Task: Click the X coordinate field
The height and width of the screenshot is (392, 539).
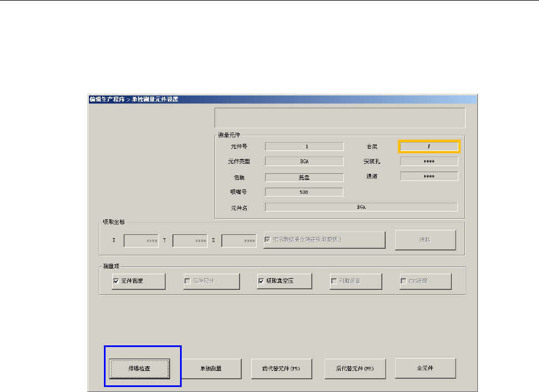Action: pos(141,241)
